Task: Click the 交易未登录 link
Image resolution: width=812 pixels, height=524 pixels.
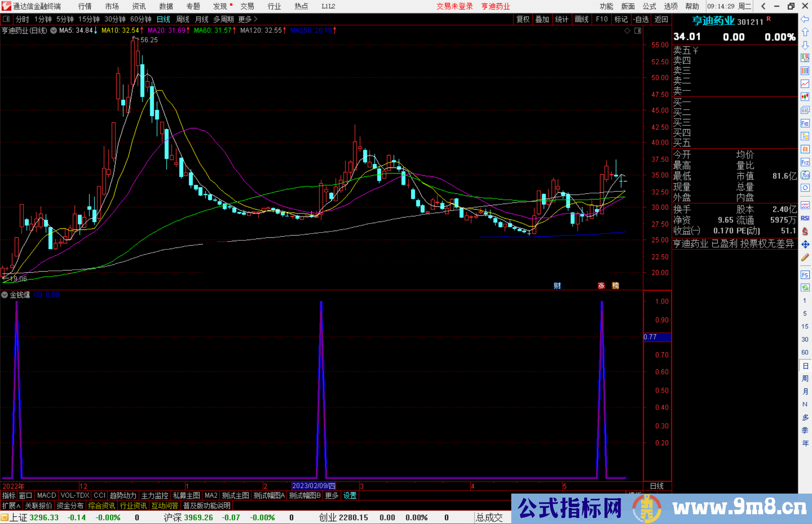Action: (x=454, y=6)
